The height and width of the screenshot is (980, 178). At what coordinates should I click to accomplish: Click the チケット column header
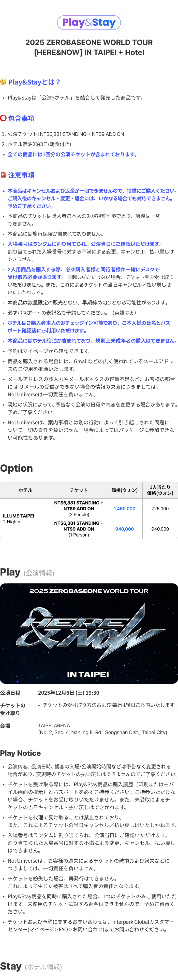pyautogui.click(x=79, y=490)
